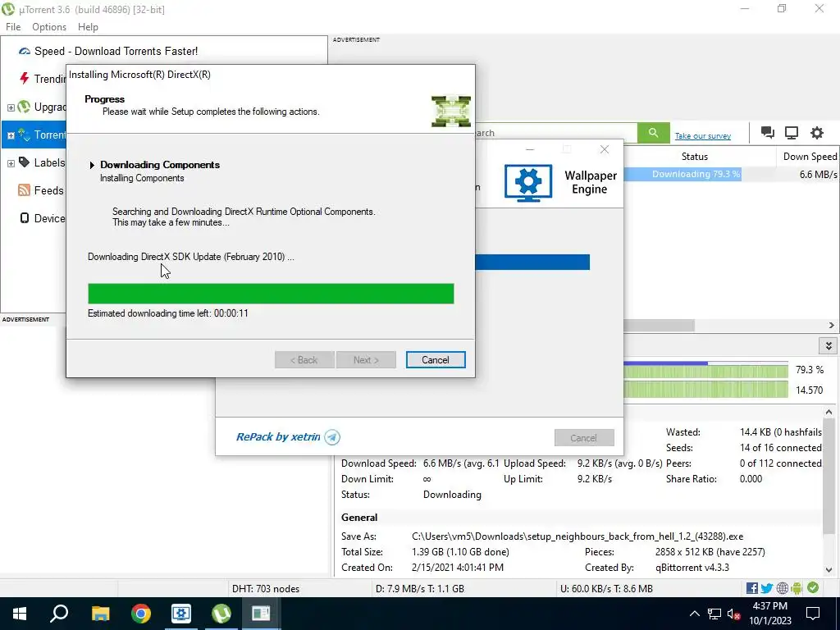Click the horizontal scrollbar of torrent list
This screenshot has height=630, width=840.
point(659,325)
